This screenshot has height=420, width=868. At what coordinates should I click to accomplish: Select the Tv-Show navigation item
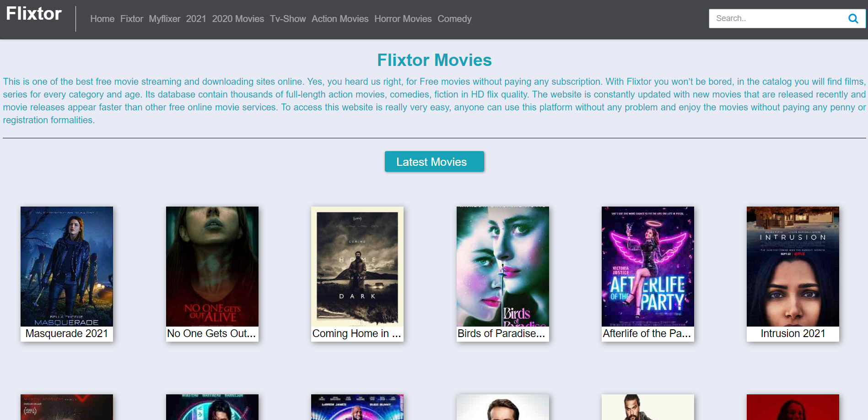click(287, 19)
